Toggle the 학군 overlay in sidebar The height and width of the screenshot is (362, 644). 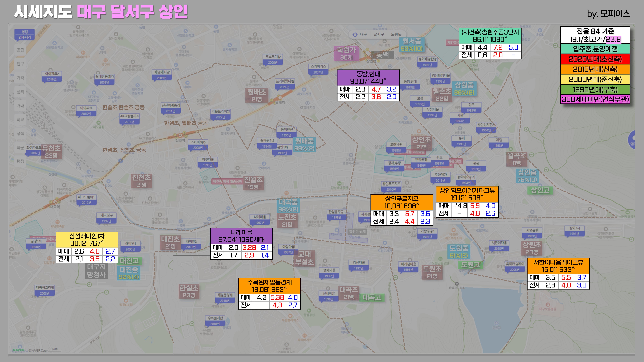pos(20,147)
